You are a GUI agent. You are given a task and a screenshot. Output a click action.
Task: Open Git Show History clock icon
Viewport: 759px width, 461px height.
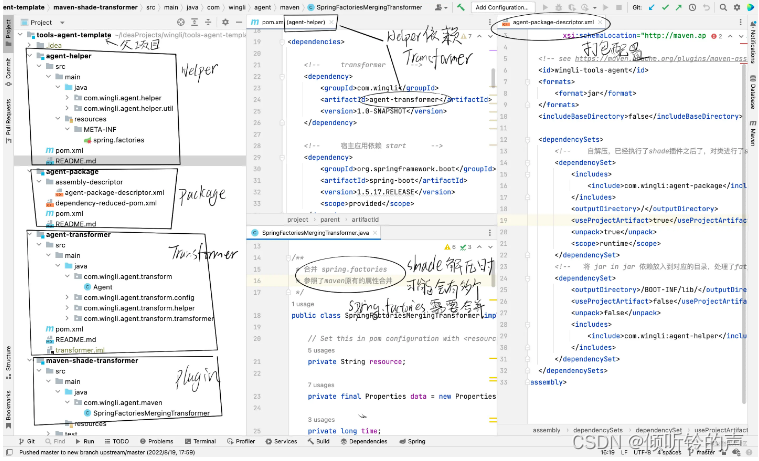[693, 7]
